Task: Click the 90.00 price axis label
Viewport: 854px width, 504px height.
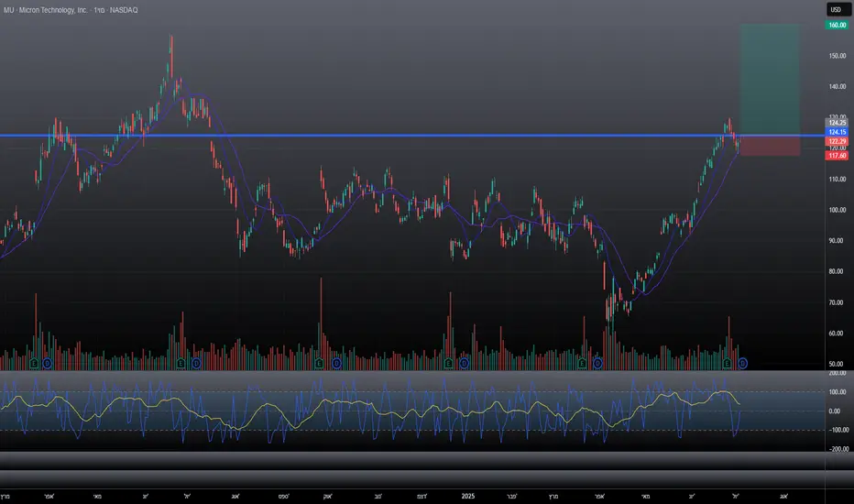Action: [x=838, y=240]
